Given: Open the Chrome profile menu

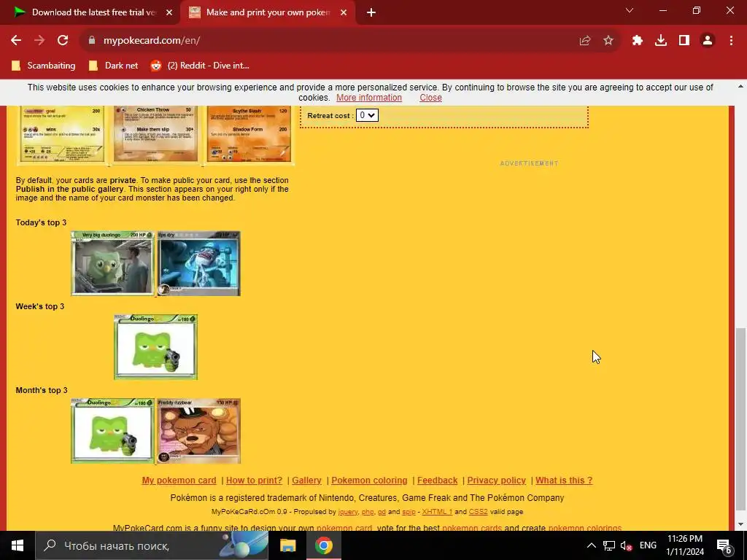Looking at the screenshot, I should pyautogui.click(x=708, y=41).
